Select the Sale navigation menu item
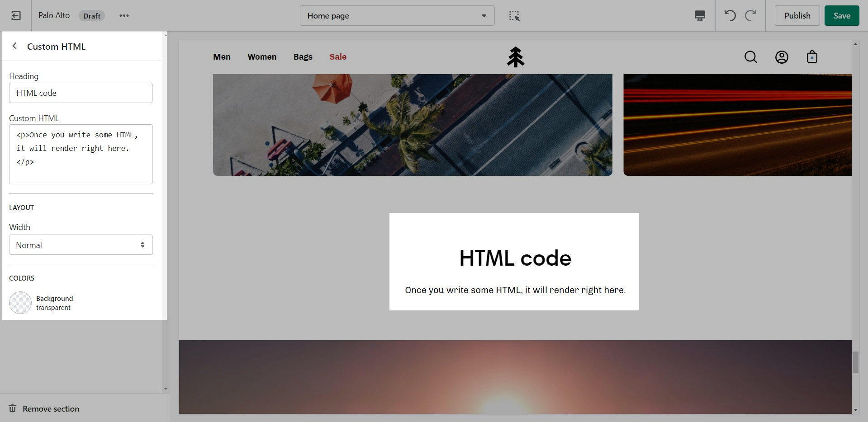868x422 pixels. pyautogui.click(x=338, y=57)
